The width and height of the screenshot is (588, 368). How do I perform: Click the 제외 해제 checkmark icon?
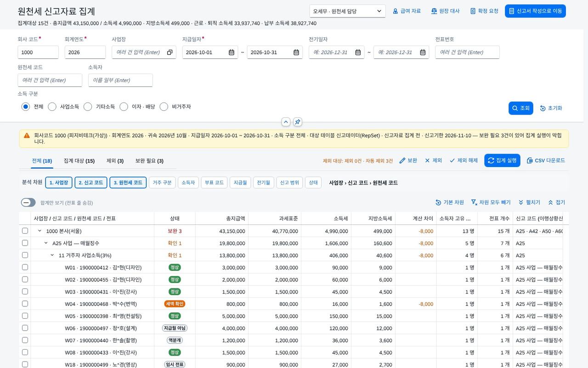tap(452, 161)
